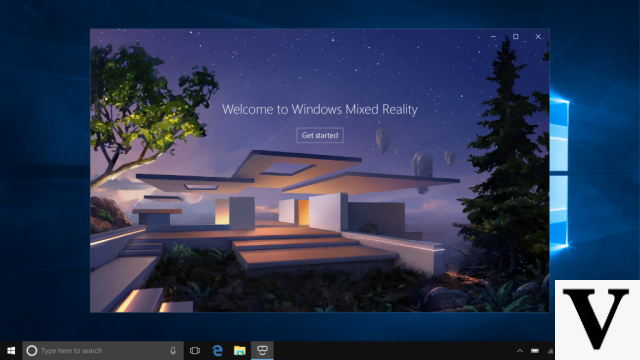Check the battery status tray icon

(535, 351)
